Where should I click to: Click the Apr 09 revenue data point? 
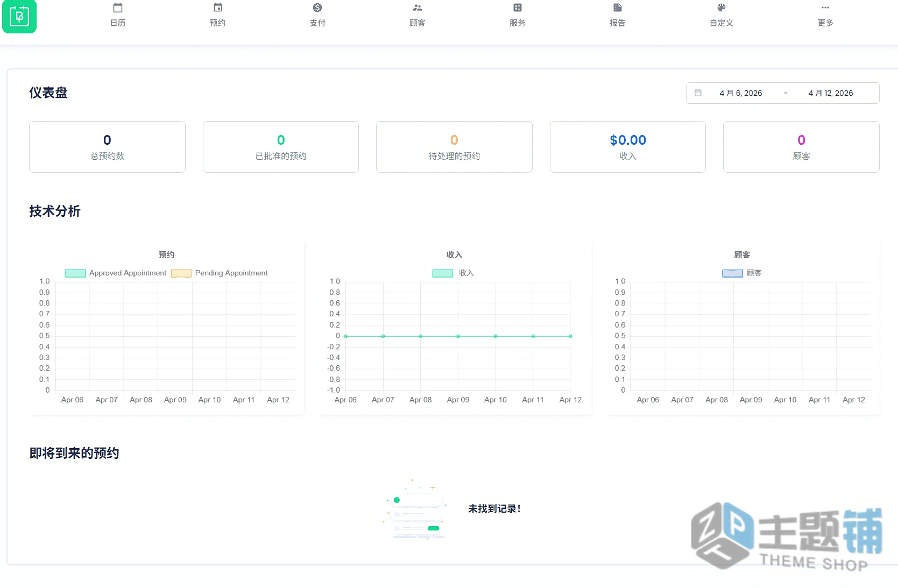pos(458,336)
